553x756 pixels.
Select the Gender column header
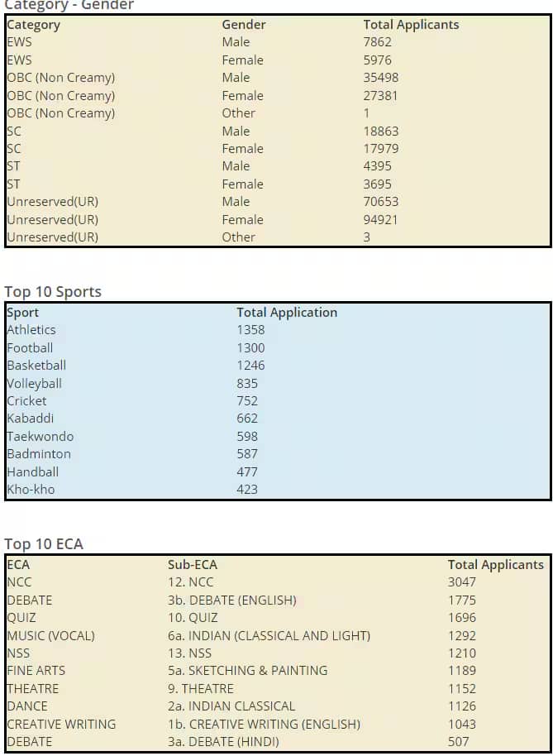[x=244, y=25]
